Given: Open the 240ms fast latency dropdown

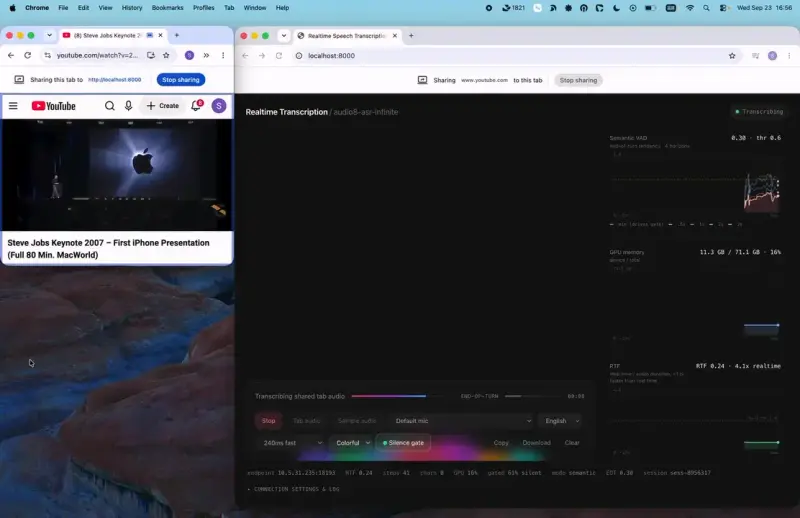Looking at the screenshot, I should point(292,442).
